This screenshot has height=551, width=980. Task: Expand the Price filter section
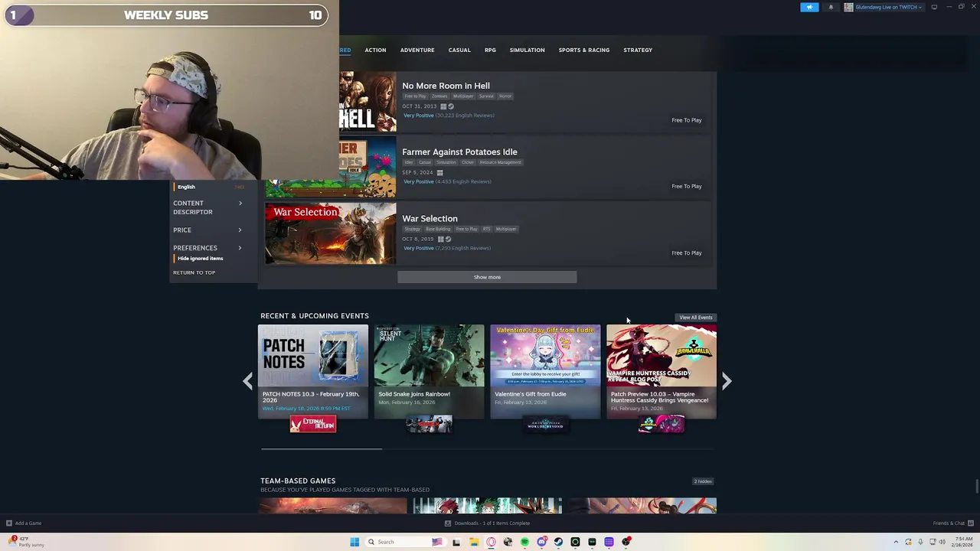coord(207,230)
